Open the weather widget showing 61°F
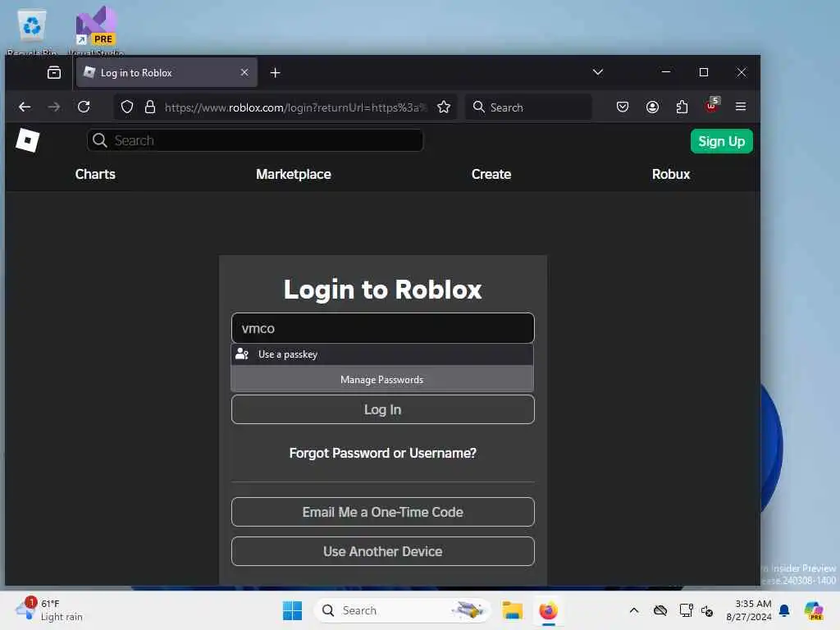This screenshot has width=840, height=630. click(50, 610)
